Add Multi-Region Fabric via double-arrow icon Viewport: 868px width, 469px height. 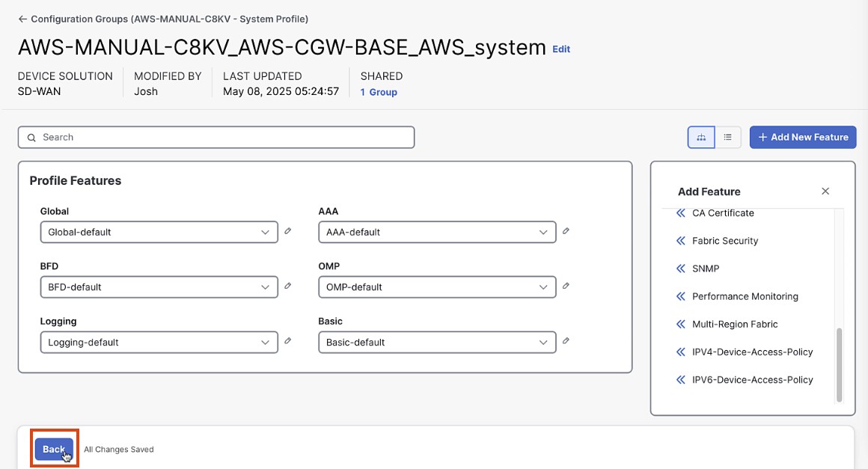pos(681,324)
